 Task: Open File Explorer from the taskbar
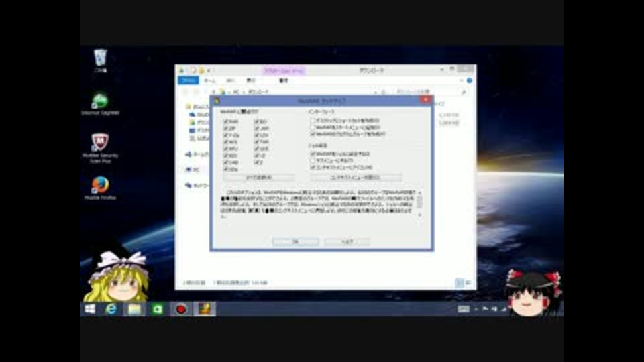tap(134, 308)
